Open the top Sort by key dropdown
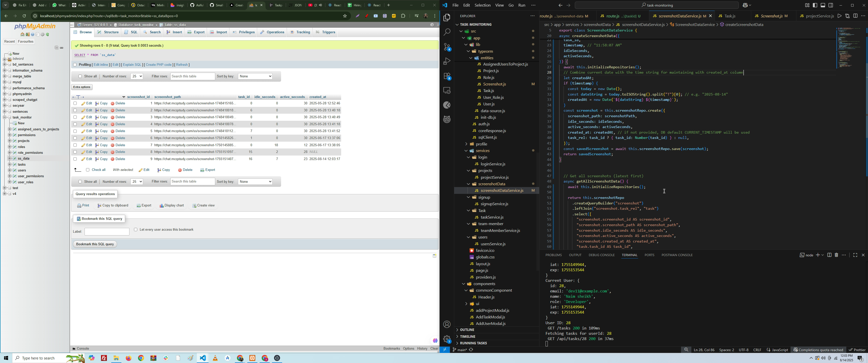 (255, 76)
